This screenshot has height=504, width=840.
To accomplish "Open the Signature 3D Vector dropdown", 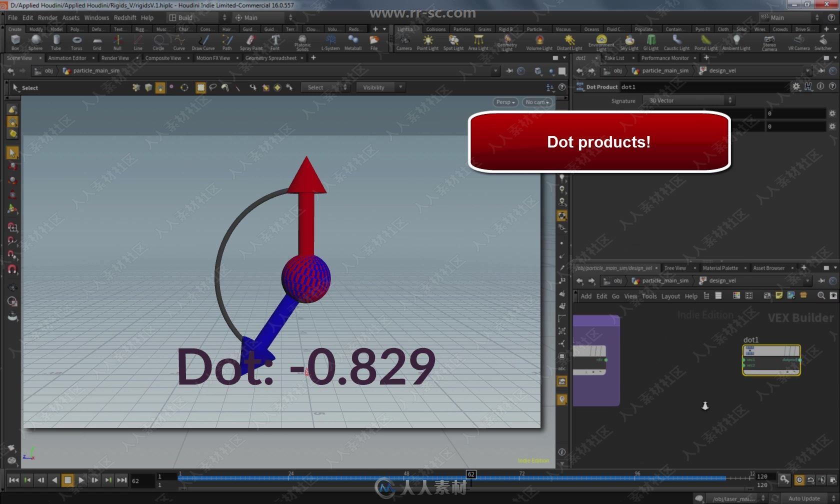I will pyautogui.click(x=688, y=100).
